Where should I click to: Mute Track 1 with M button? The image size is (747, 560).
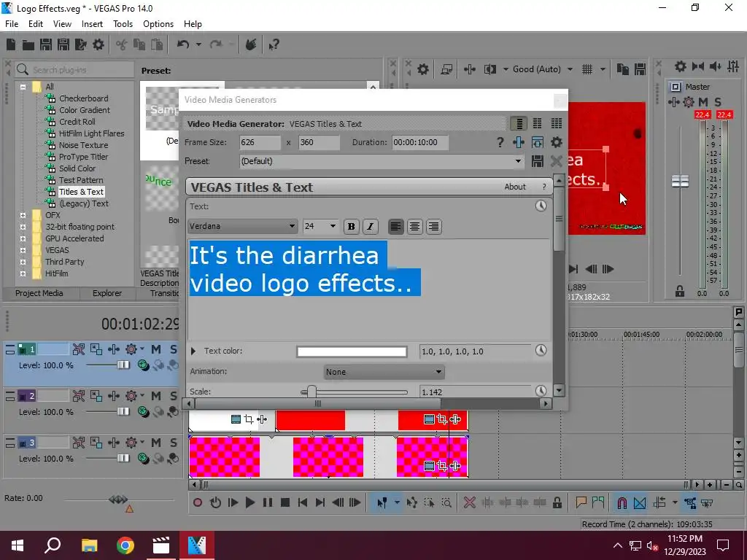tap(156, 349)
